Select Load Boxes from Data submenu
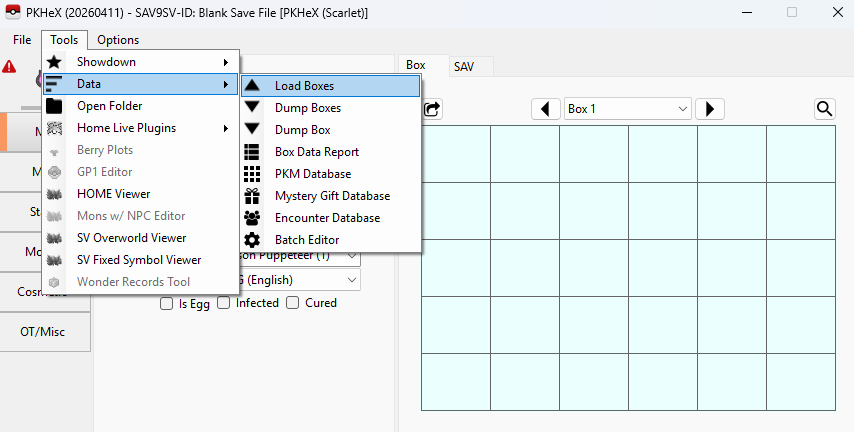The width and height of the screenshot is (854, 432). (330, 86)
